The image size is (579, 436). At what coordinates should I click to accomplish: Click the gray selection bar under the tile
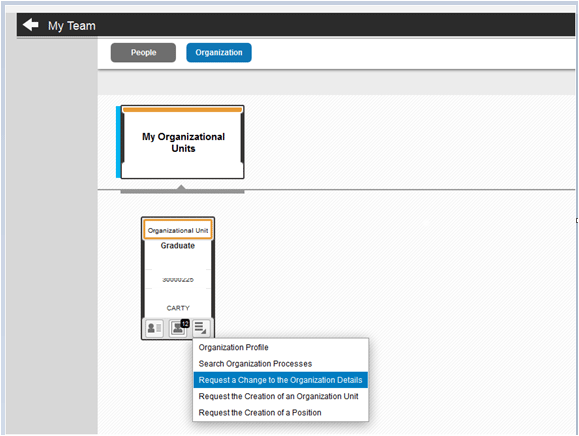pos(182,192)
